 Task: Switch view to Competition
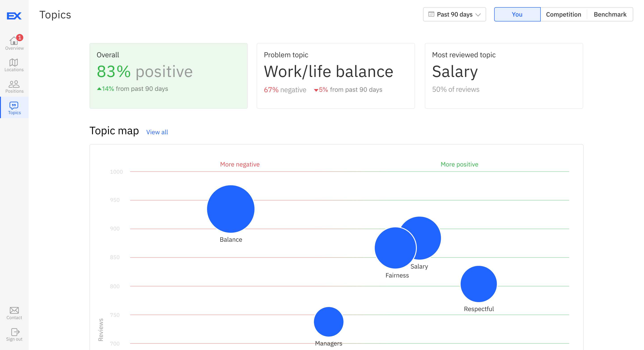pos(563,15)
